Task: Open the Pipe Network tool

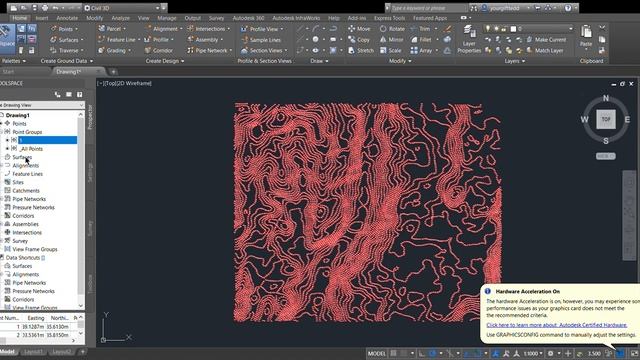Action: (x=209, y=51)
